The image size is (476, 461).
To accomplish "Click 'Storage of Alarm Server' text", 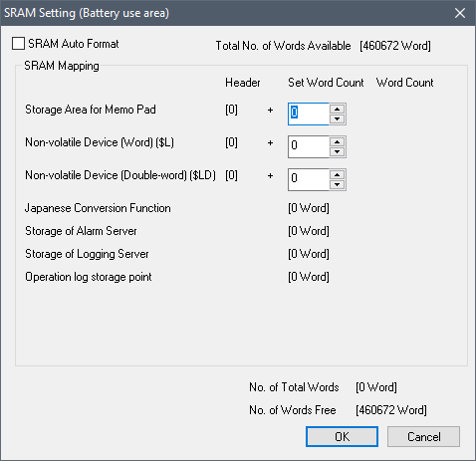I will coord(81,231).
